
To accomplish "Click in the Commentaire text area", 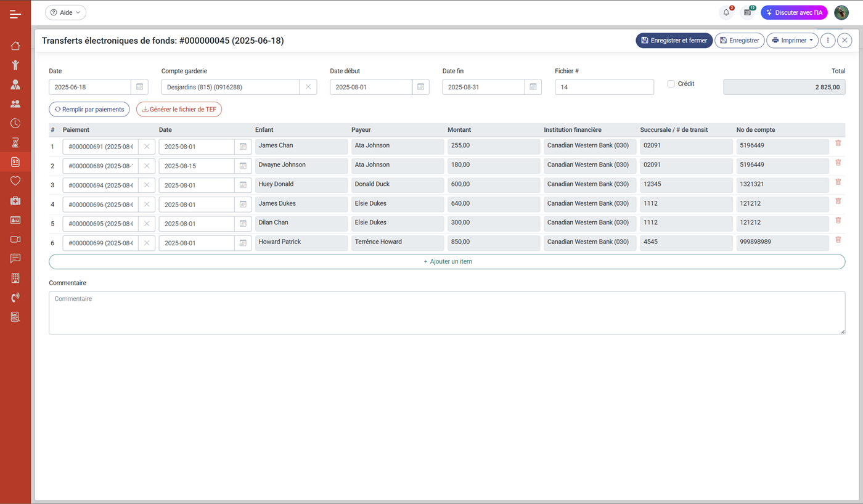I will [447, 313].
